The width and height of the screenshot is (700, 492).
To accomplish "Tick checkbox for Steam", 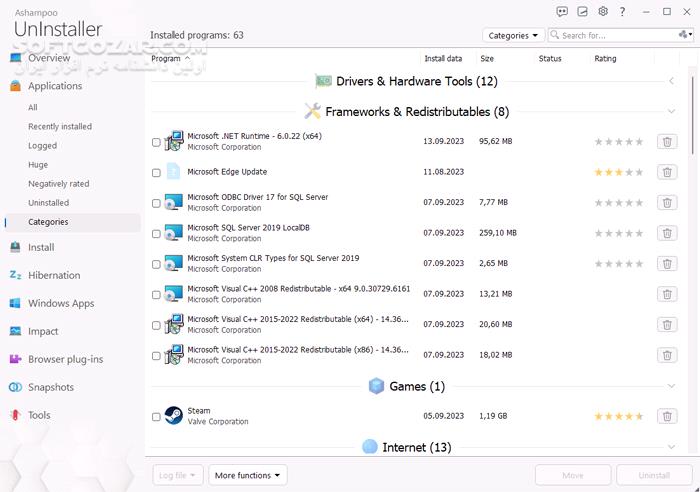I will pos(156,417).
